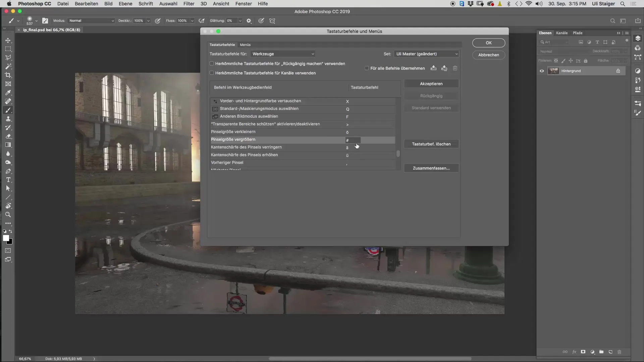Select the Path Selection tool

(8, 188)
